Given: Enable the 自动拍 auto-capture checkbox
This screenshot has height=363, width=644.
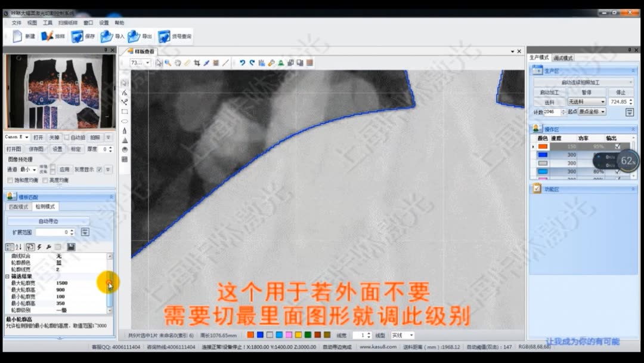Looking at the screenshot, I should tap(67, 137).
